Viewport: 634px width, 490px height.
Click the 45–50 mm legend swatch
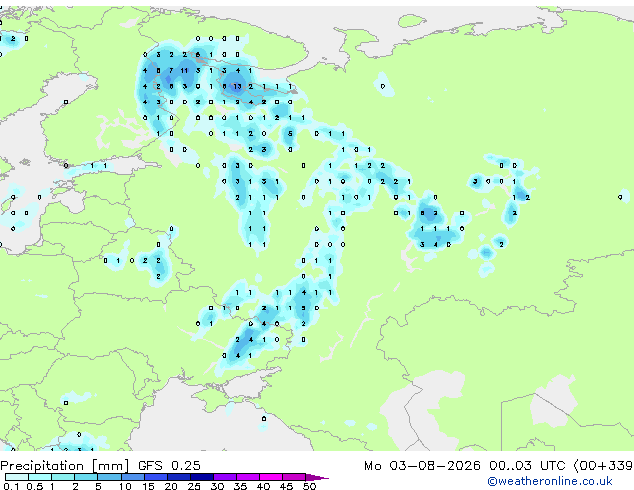click(294, 477)
